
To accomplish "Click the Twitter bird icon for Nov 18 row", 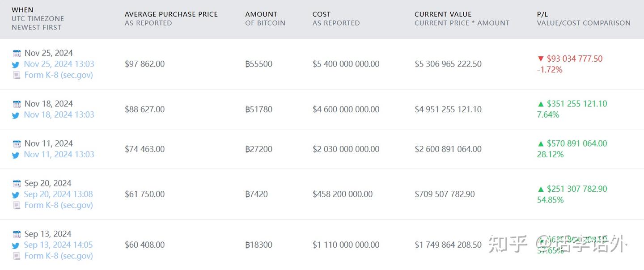I will coord(16,115).
